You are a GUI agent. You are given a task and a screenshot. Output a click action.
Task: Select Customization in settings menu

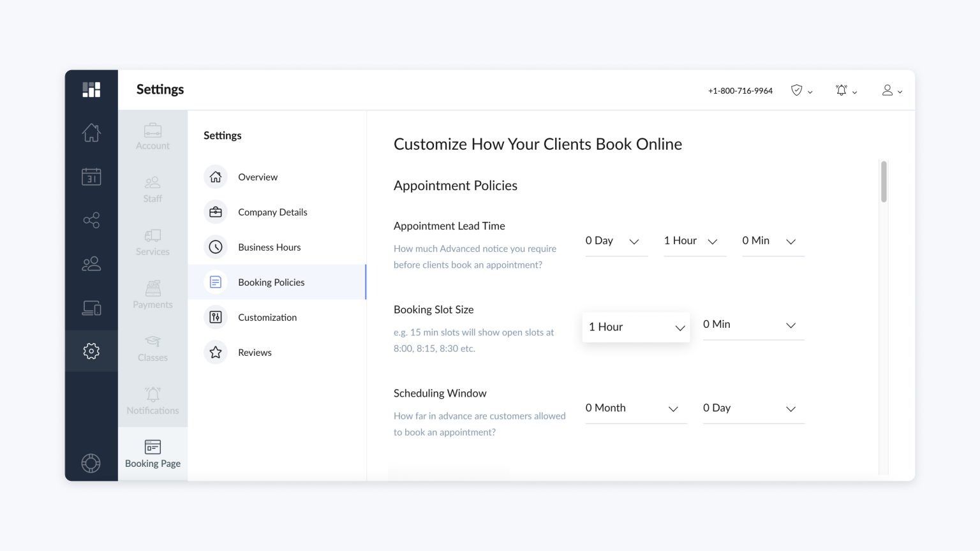click(x=277, y=317)
